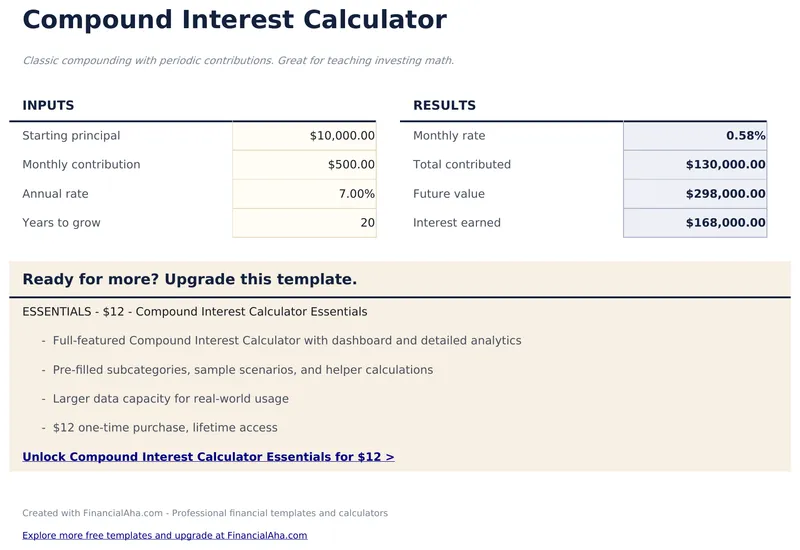The height and width of the screenshot is (550, 800).
Task: Click the Compound Interest Calculator title
Action: pyautogui.click(x=234, y=19)
